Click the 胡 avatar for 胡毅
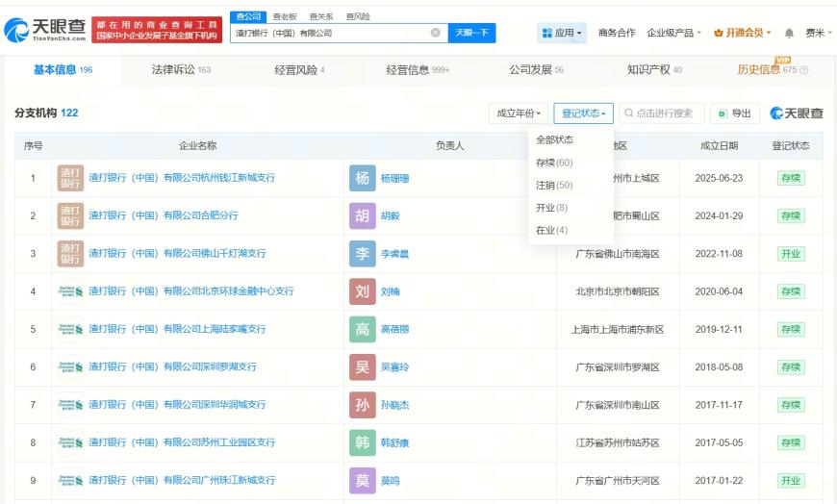 (363, 215)
